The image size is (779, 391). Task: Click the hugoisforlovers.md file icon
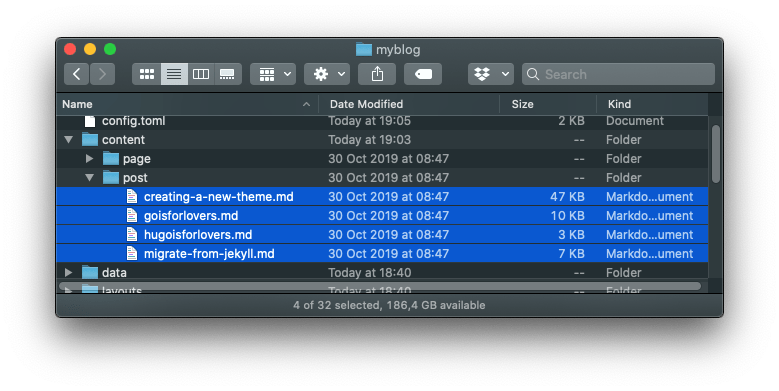pos(132,234)
